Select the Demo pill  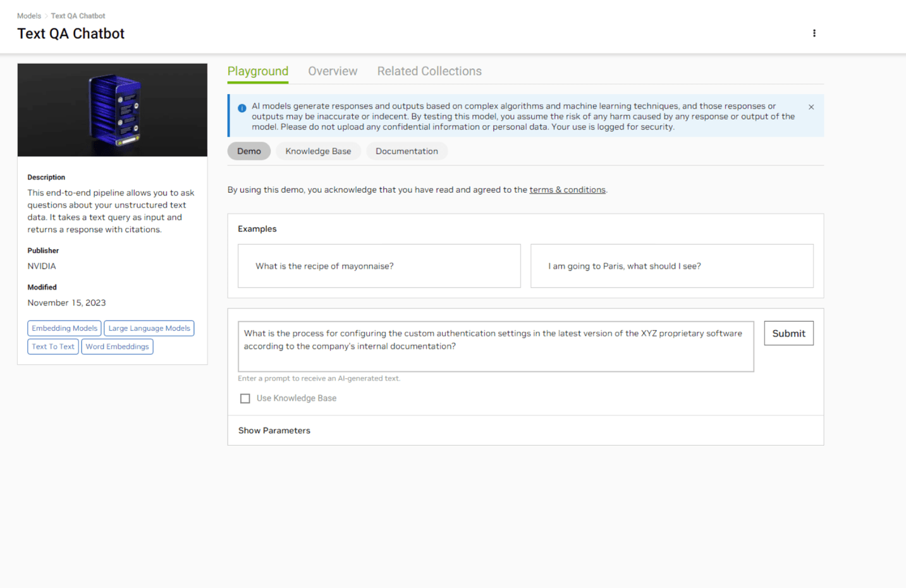pyautogui.click(x=248, y=151)
